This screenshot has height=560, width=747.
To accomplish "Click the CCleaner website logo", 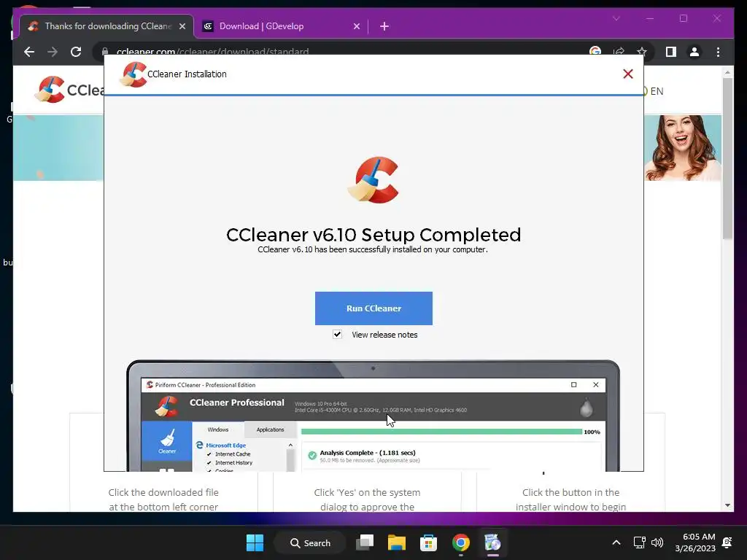I will (x=69, y=90).
